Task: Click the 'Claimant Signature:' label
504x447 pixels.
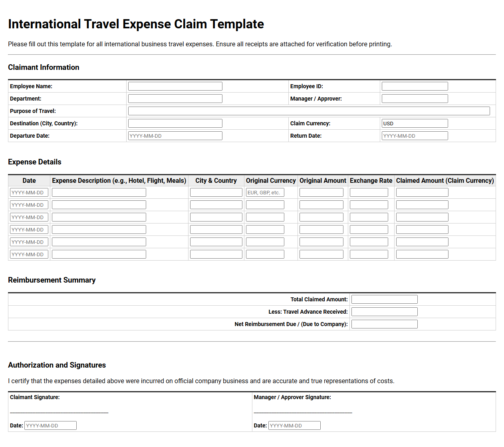Action: coord(35,397)
